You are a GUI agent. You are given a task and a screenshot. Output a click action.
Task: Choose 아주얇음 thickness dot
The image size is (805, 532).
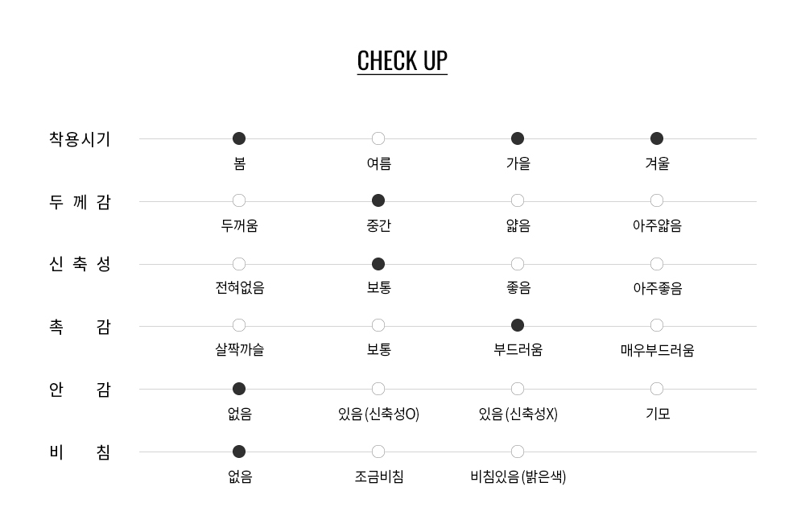[657, 200]
